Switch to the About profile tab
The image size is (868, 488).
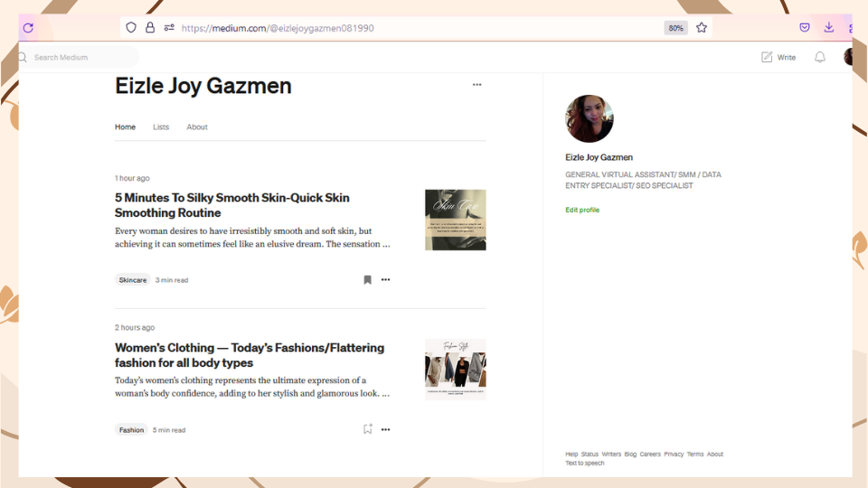pos(197,127)
